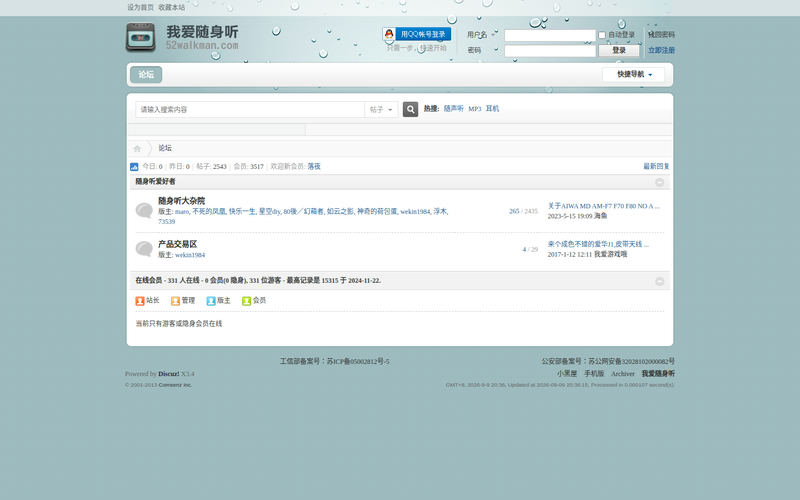The width and height of the screenshot is (800, 500).
Task: Open the 用户名 login type dropdown
Action: pos(481,35)
